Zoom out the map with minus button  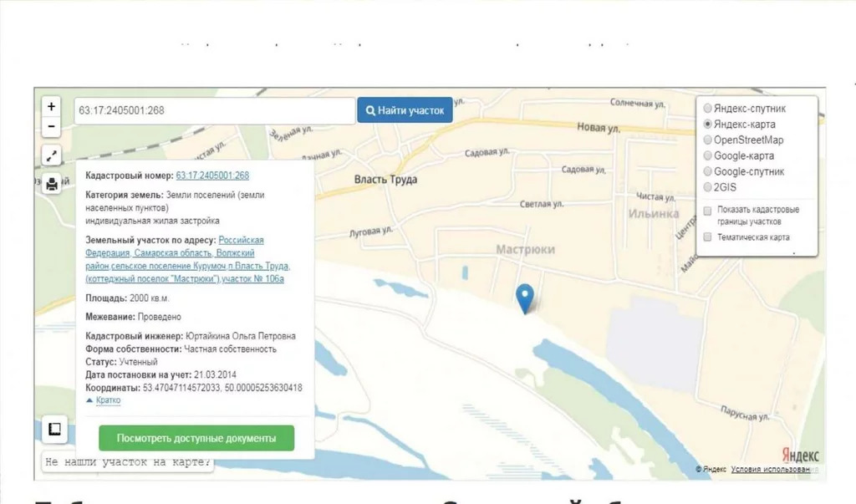(51, 127)
